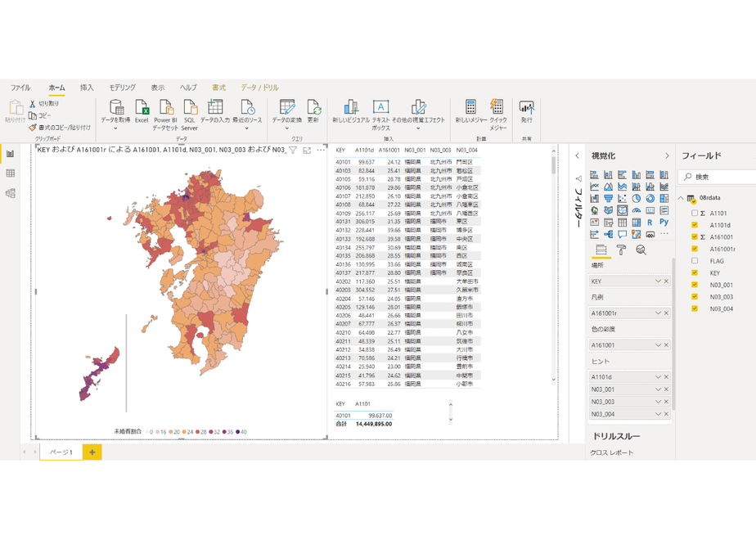Viewport: 756px width, 540px height.
Task: Switch to Report view in left sidebar
Action: (10, 154)
